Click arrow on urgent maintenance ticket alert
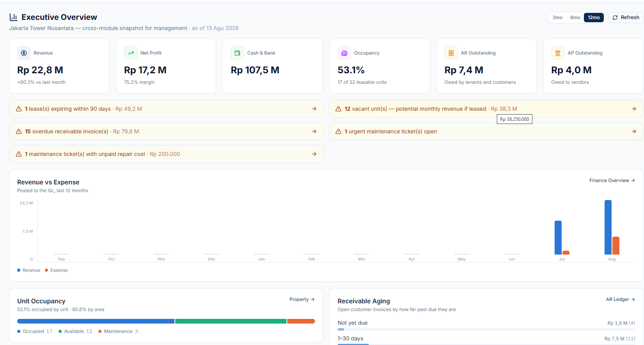644x345 pixels. [634, 131]
